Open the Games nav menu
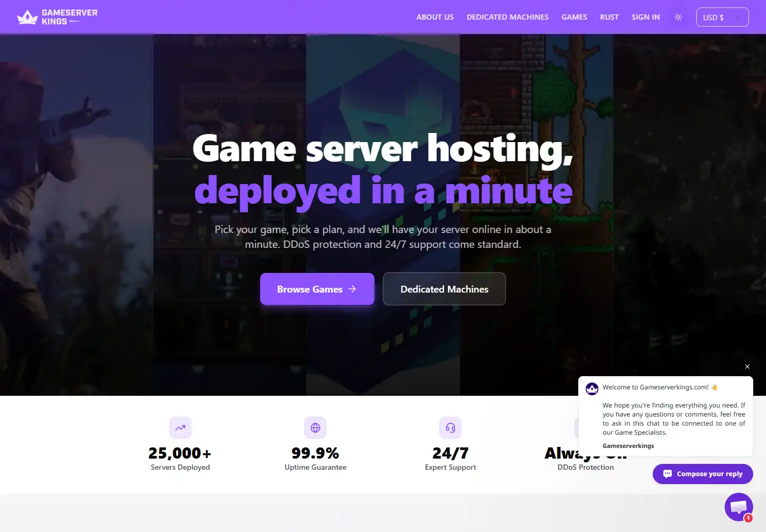 [574, 17]
